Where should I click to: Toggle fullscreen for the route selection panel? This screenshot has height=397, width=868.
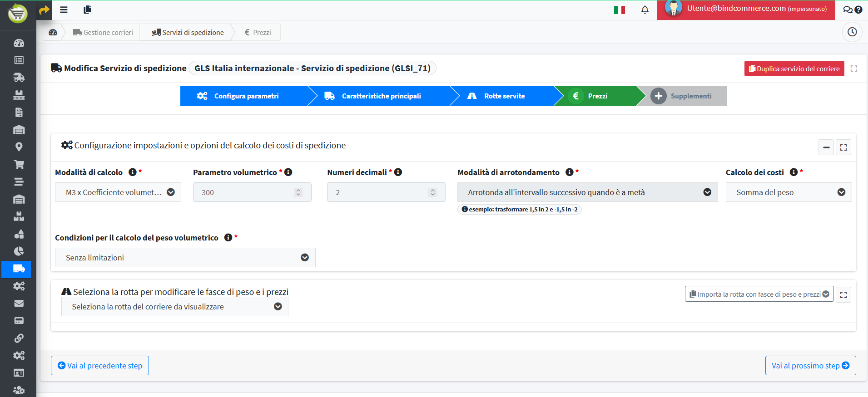click(x=843, y=295)
